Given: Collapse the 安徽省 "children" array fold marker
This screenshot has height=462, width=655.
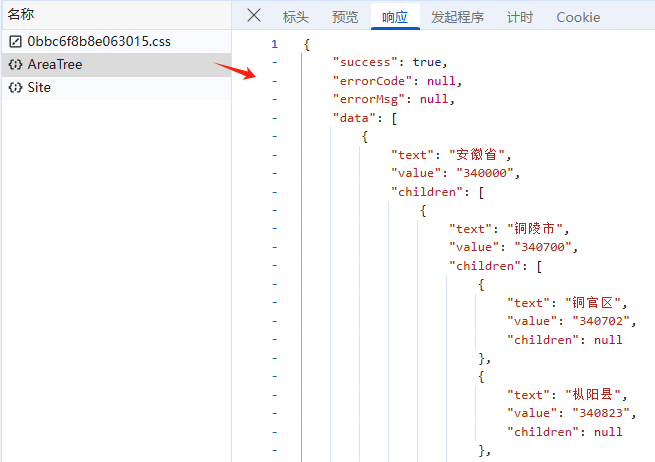Looking at the screenshot, I should (x=274, y=192).
